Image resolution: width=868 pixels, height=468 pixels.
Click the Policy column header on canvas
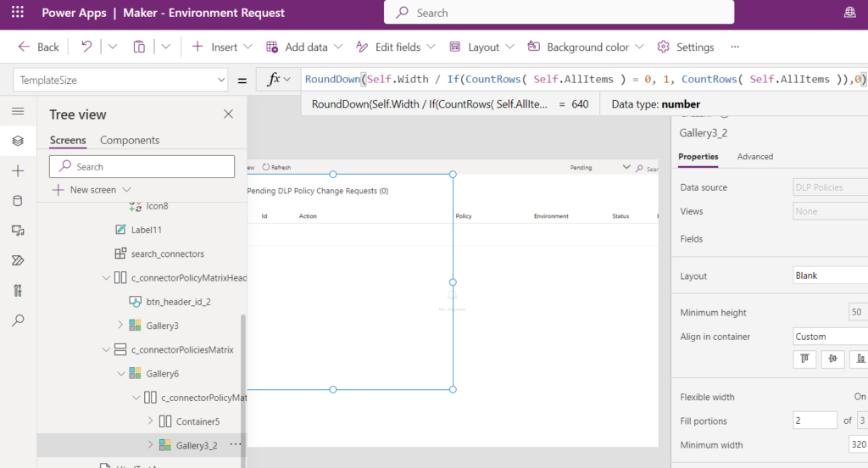tap(464, 216)
